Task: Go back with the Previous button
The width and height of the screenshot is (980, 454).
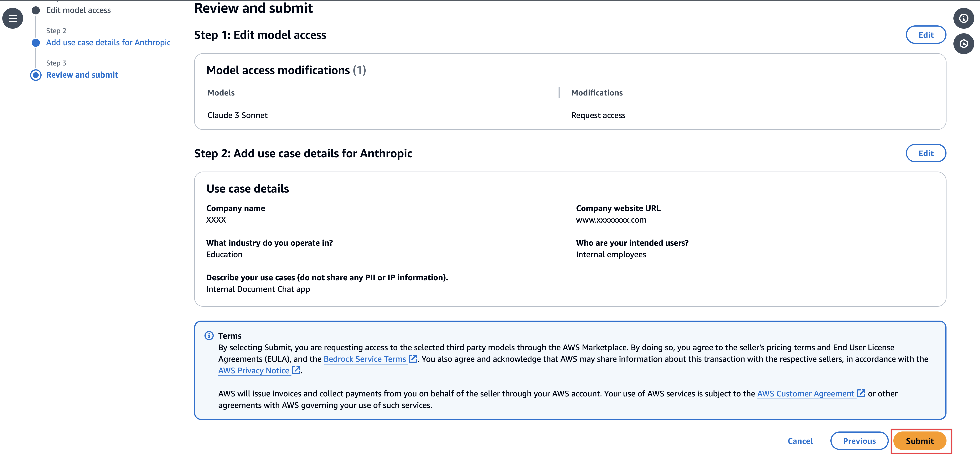Action: (x=859, y=441)
